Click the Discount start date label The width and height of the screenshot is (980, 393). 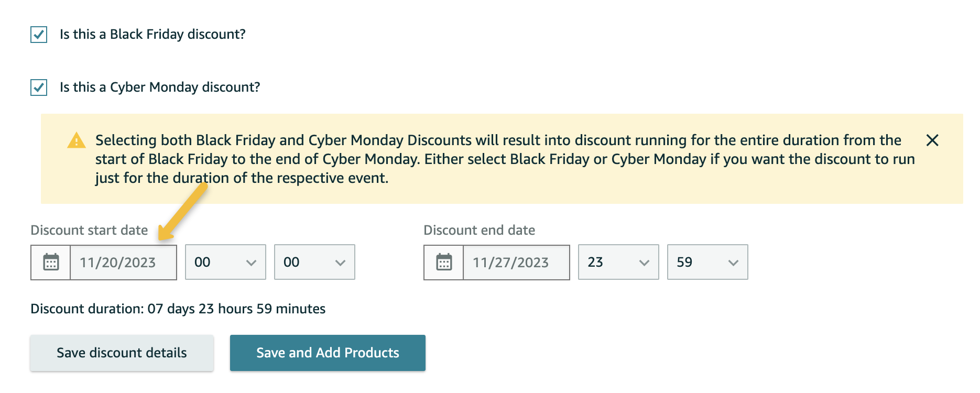coord(89,230)
